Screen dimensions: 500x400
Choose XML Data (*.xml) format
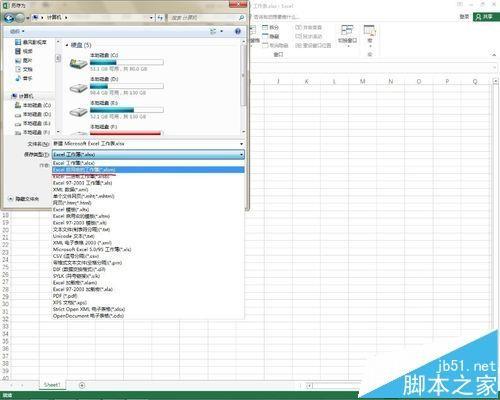148,190
